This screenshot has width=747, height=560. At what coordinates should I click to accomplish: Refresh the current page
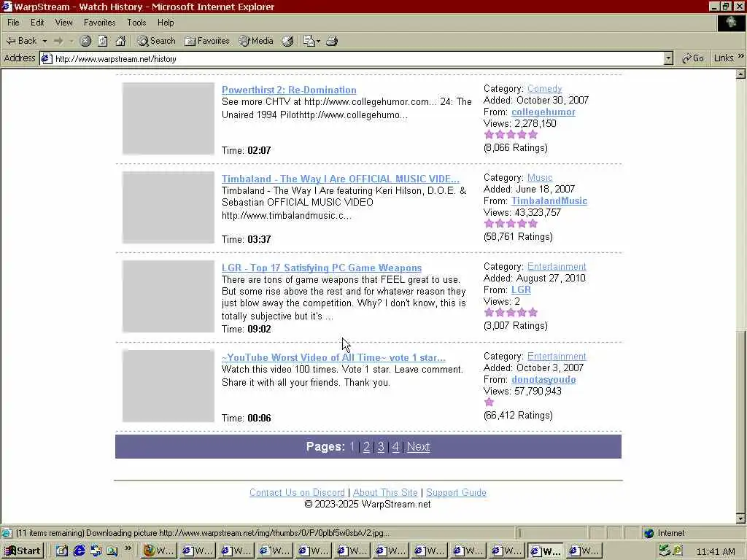point(102,41)
